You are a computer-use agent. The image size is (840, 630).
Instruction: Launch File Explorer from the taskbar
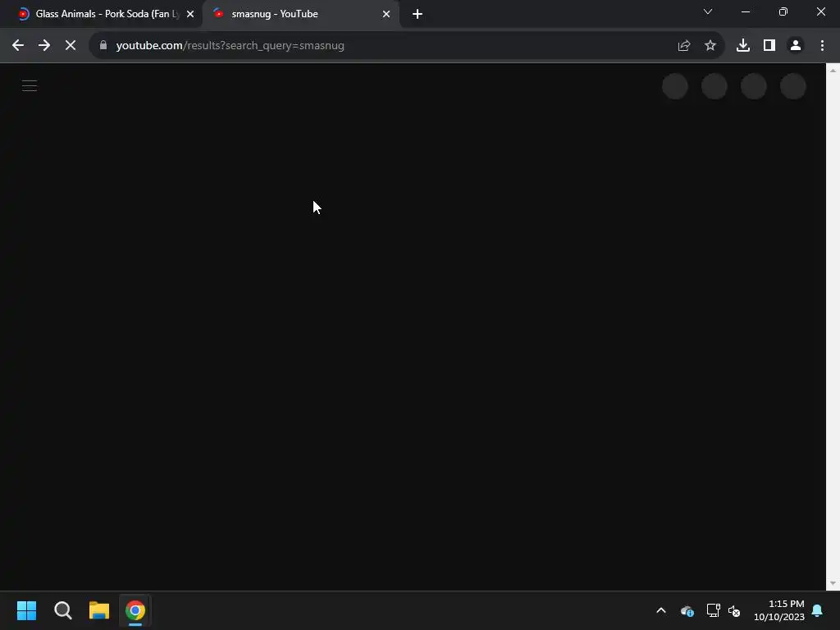(x=99, y=610)
